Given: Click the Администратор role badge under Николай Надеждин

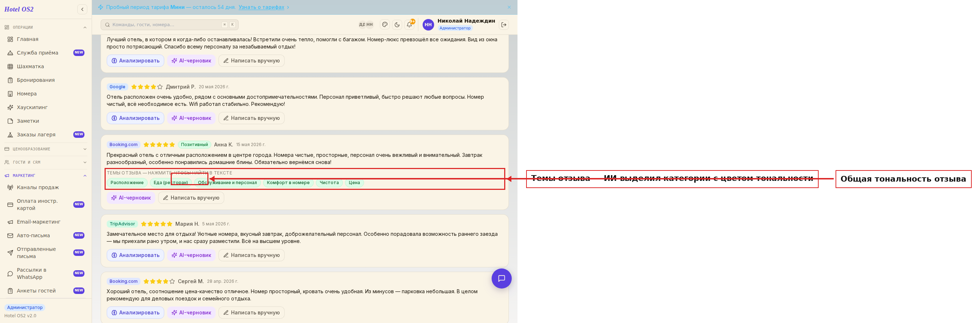Looking at the screenshot, I should (x=455, y=28).
